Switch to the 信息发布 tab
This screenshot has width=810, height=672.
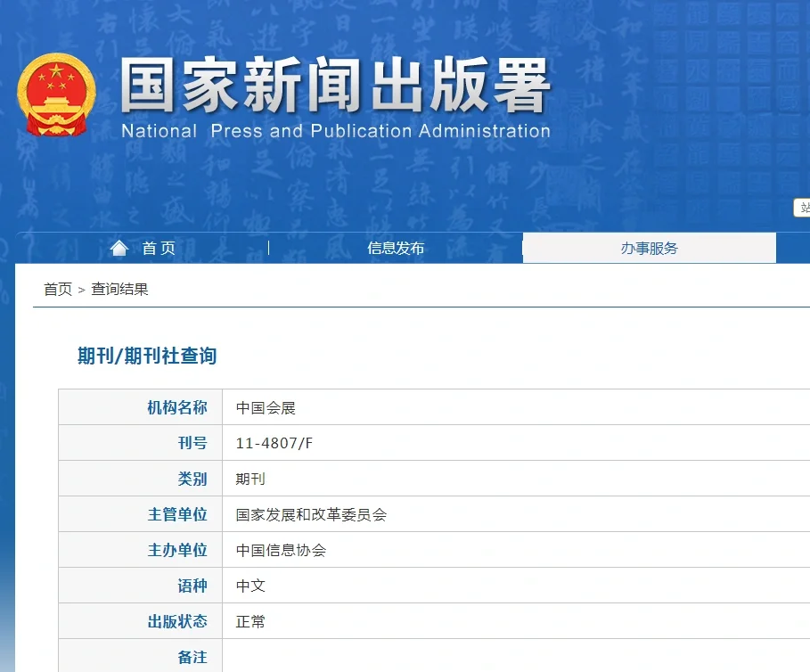395,248
